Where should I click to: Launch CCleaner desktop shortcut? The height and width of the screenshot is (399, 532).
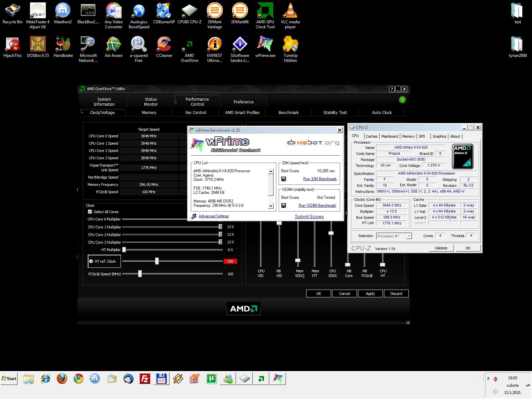pyautogui.click(x=164, y=47)
